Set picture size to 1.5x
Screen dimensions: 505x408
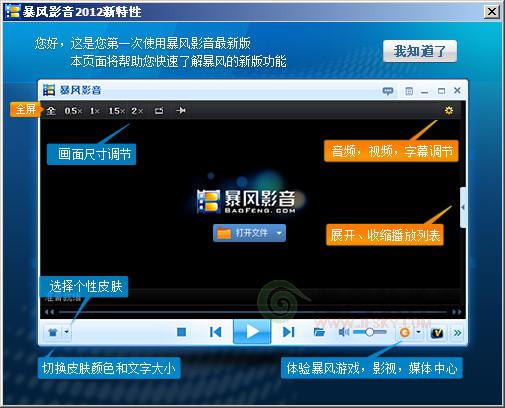click(x=117, y=111)
